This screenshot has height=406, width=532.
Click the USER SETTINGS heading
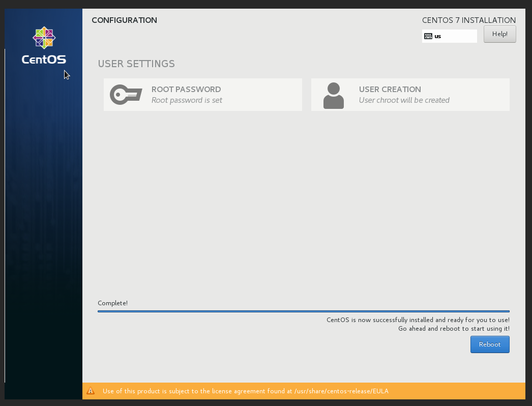(x=136, y=64)
